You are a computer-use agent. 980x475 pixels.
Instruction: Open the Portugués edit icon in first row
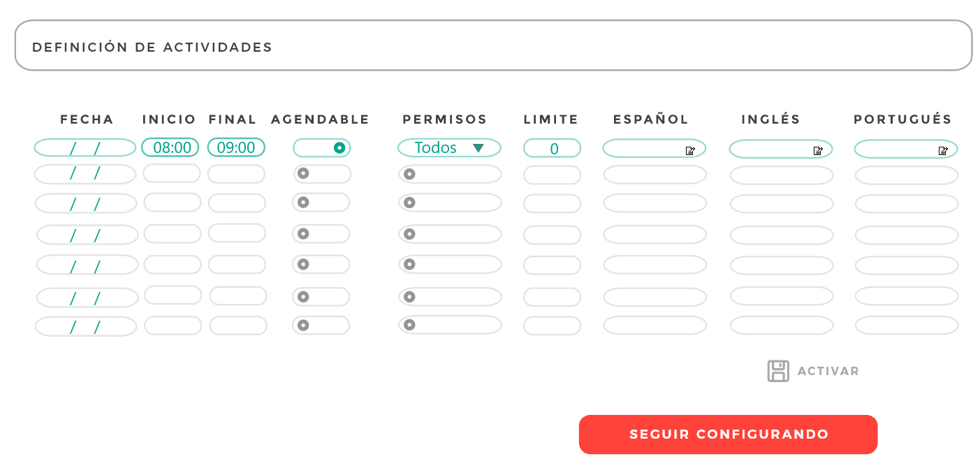[943, 150]
